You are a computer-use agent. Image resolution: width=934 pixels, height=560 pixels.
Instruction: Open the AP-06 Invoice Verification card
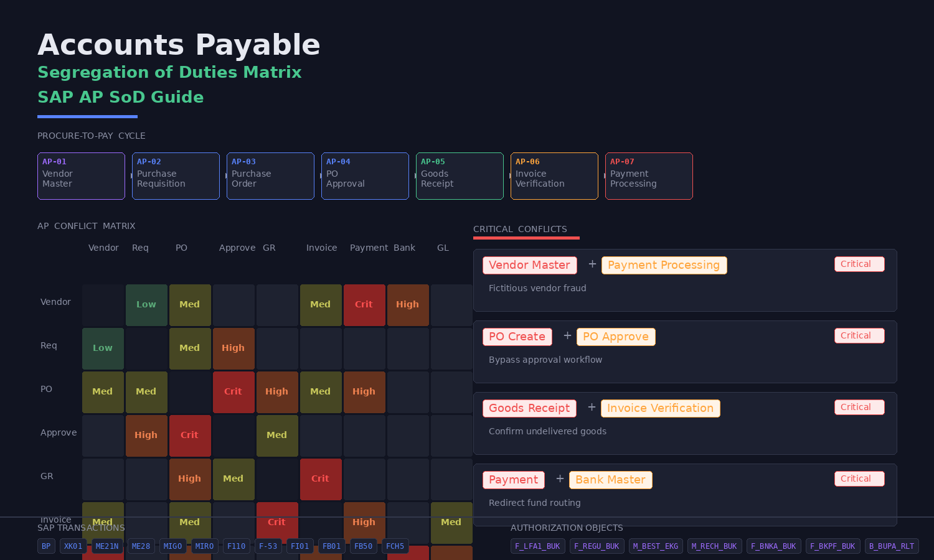pyautogui.click(x=554, y=176)
